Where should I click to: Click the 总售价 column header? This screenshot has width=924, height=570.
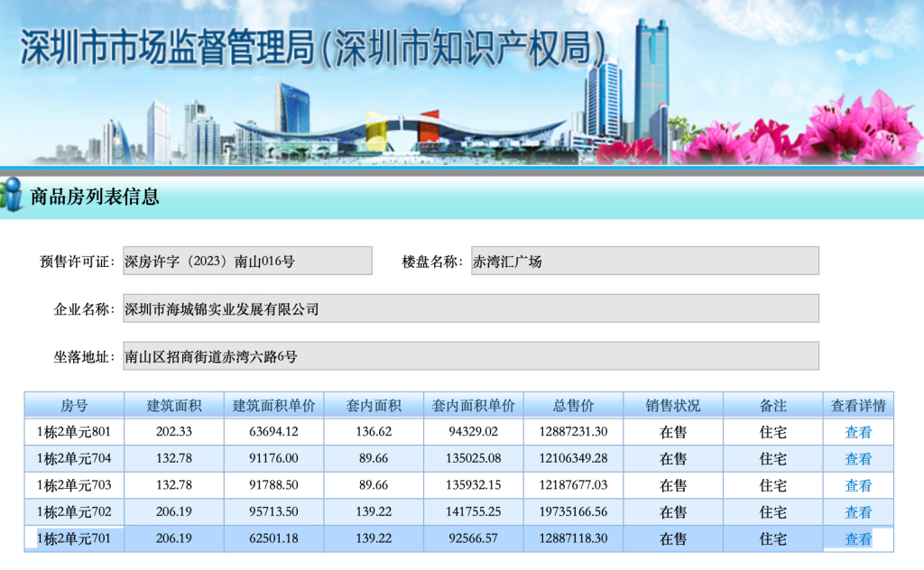point(573,405)
